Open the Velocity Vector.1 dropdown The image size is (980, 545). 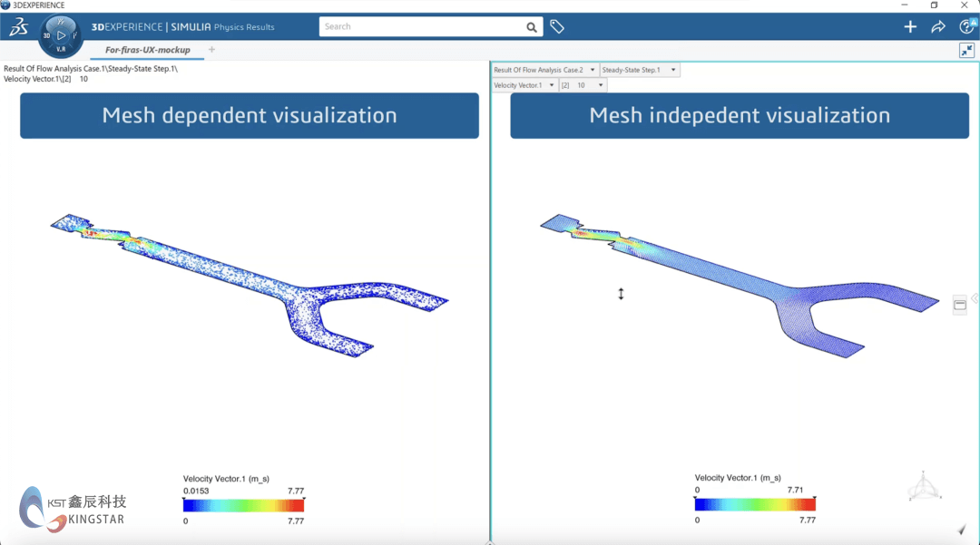click(x=551, y=84)
